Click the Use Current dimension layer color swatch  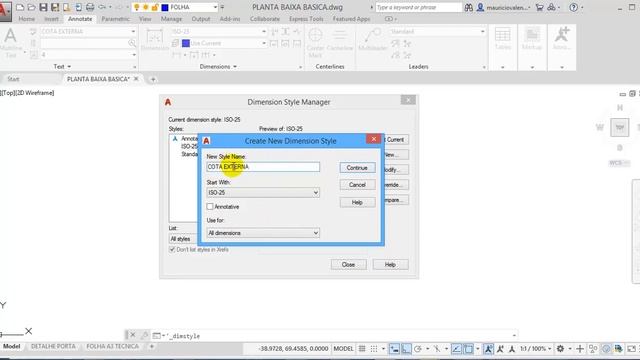point(186,43)
